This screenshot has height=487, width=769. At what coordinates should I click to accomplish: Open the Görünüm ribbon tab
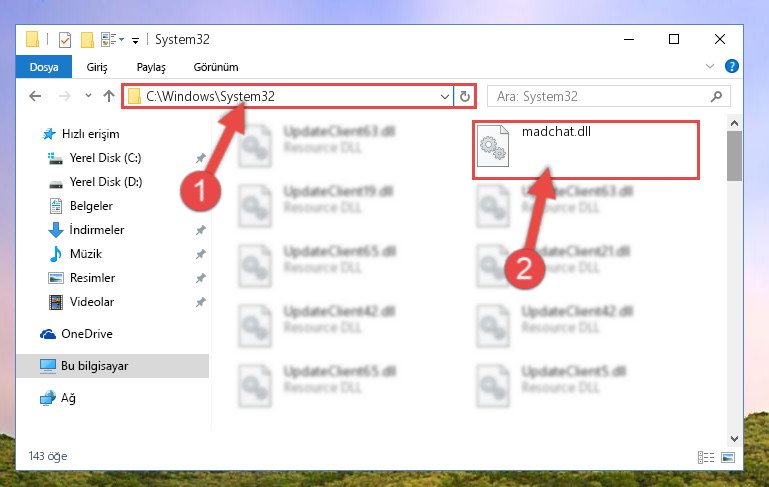[x=216, y=67]
